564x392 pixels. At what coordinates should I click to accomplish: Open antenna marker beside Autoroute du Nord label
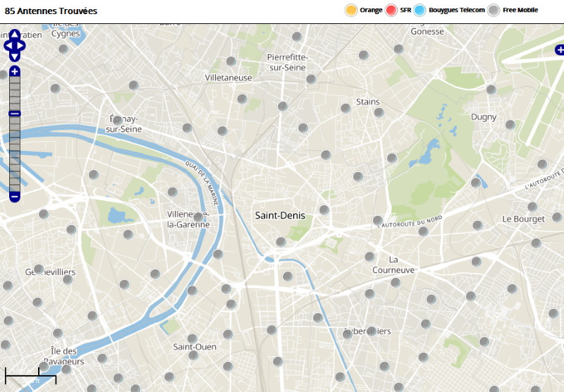pos(378,221)
